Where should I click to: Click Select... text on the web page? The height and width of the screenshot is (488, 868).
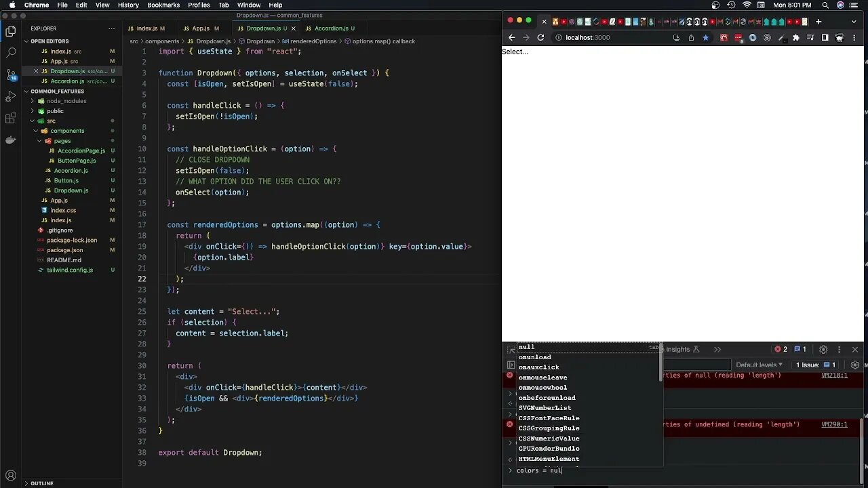pyautogui.click(x=515, y=52)
